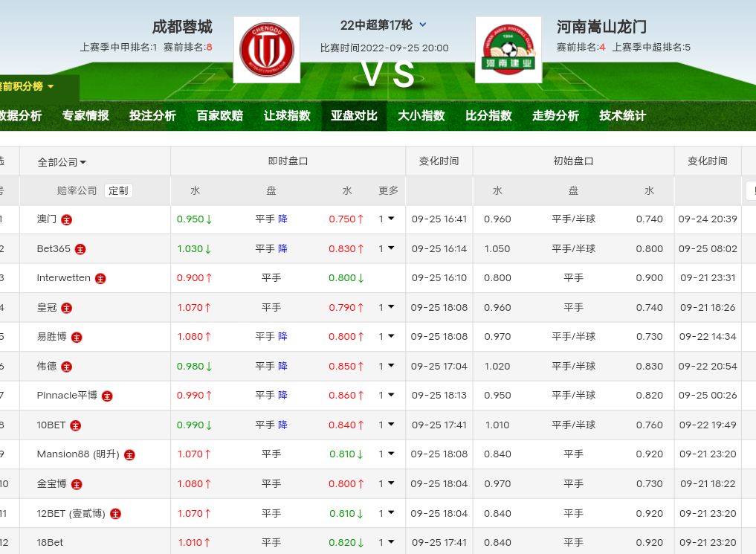The image size is (756, 554).
Task: Click the Henan Songshan Longmen team logo
Action: click(x=508, y=50)
